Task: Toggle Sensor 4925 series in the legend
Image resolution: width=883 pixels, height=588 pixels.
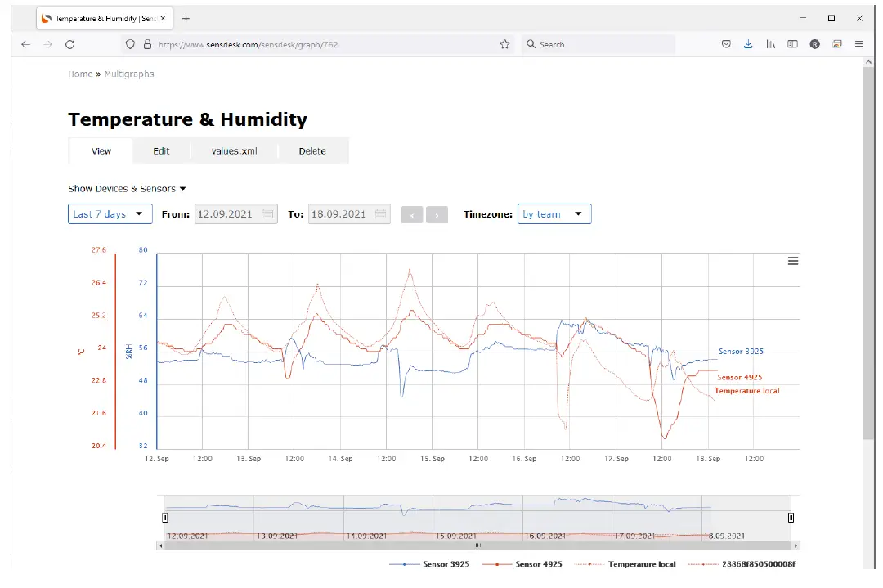Action: click(x=522, y=564)
